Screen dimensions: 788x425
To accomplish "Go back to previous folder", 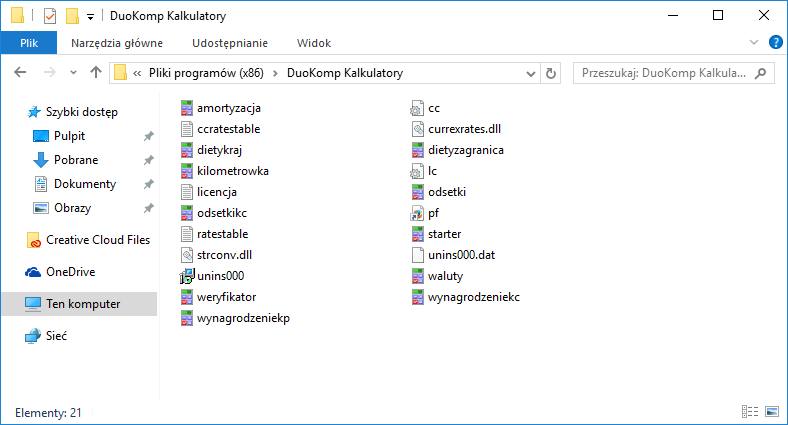I will (x=20, y=73).
